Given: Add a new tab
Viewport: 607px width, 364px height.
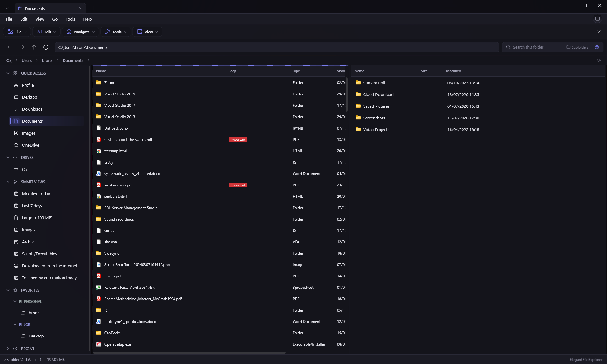Looking at the screenshot, I should [93, 8].
